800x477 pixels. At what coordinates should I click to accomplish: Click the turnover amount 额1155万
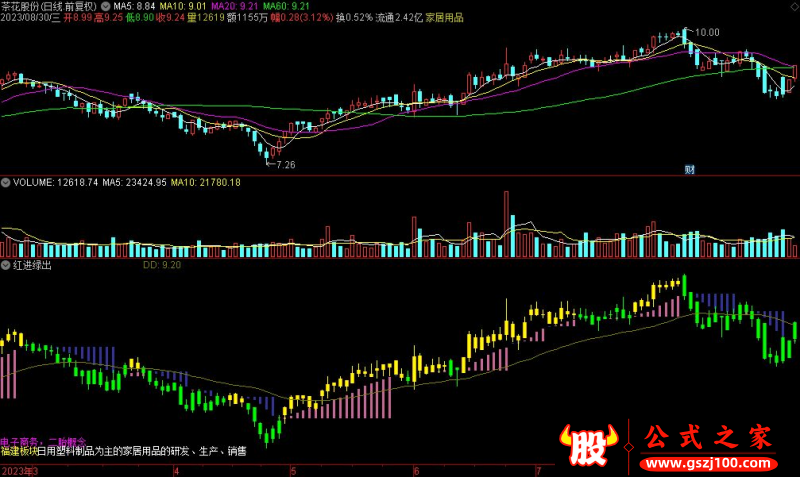[x=247, y=18]
